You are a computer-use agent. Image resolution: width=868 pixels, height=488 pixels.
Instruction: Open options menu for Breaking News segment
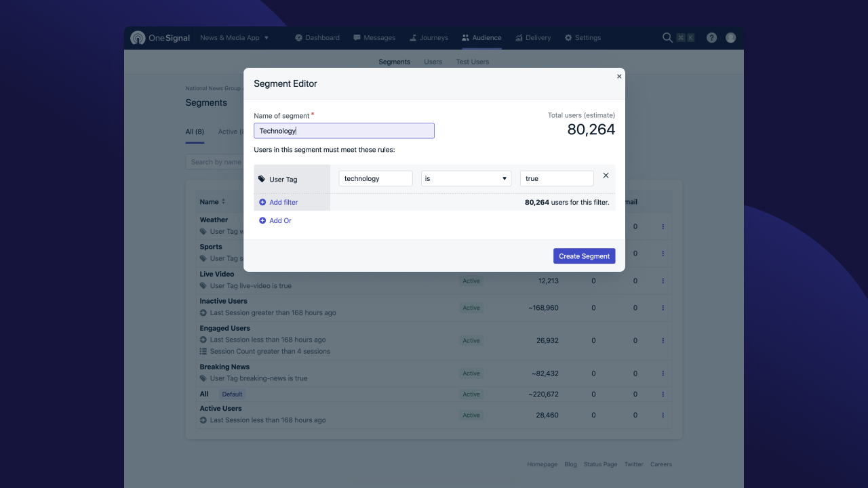pyautogui.click(x=663, y=373)
